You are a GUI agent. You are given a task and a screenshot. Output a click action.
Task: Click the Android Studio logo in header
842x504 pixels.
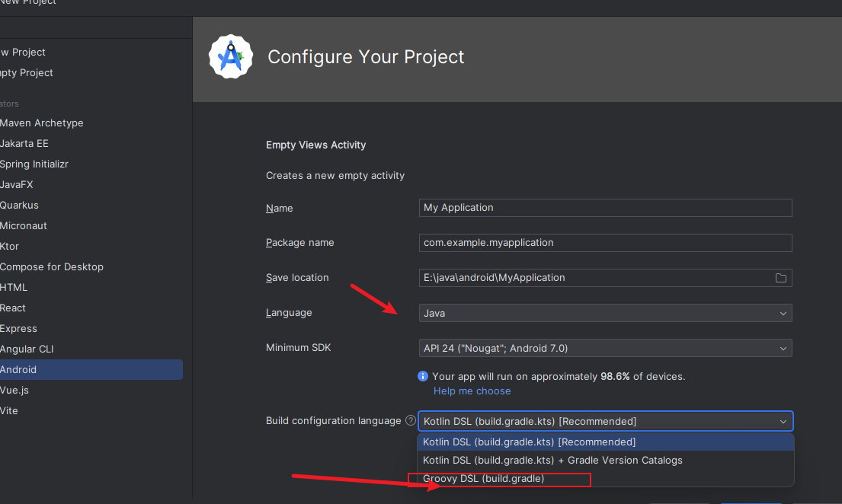click(x=231, y=56)
